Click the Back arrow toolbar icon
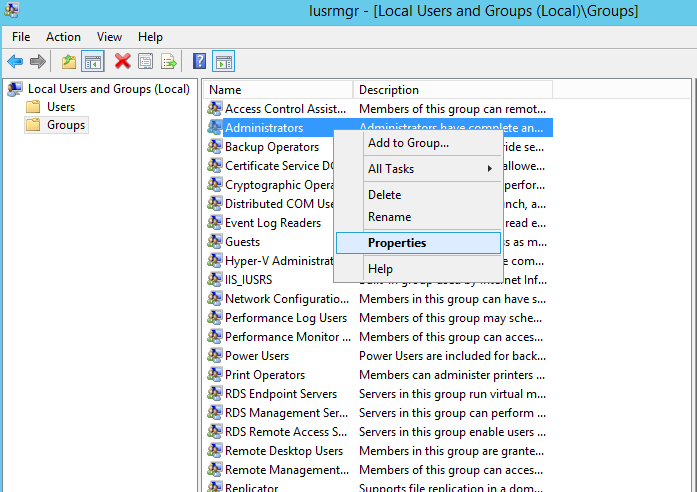The image size is (697, 492). [x=15, y=61]
